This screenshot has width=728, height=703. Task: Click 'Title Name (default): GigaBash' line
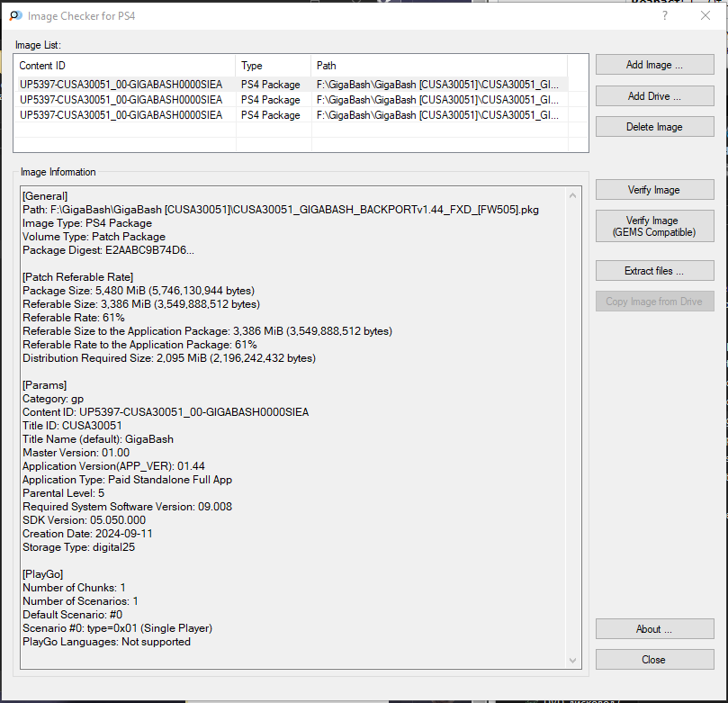point(98,439)
